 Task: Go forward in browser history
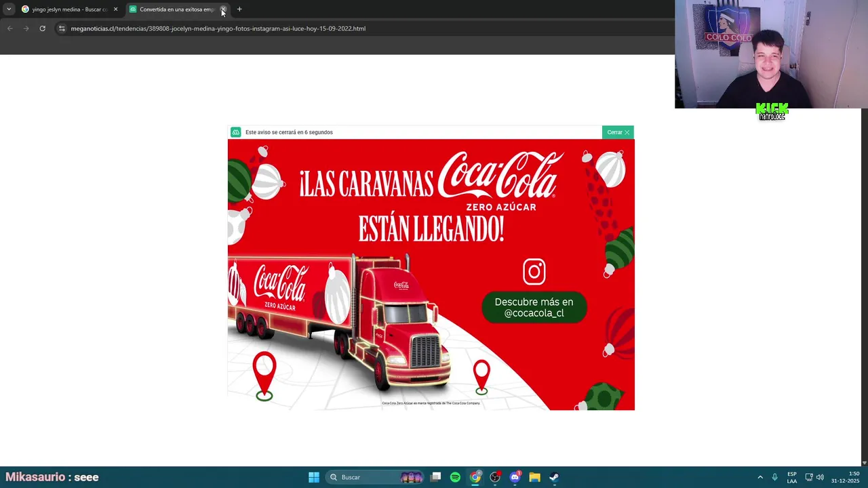(26, 28)
